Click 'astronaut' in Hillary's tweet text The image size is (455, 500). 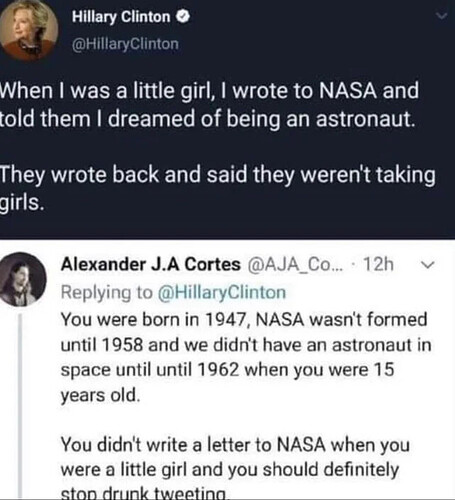click(x=365, y=119)
